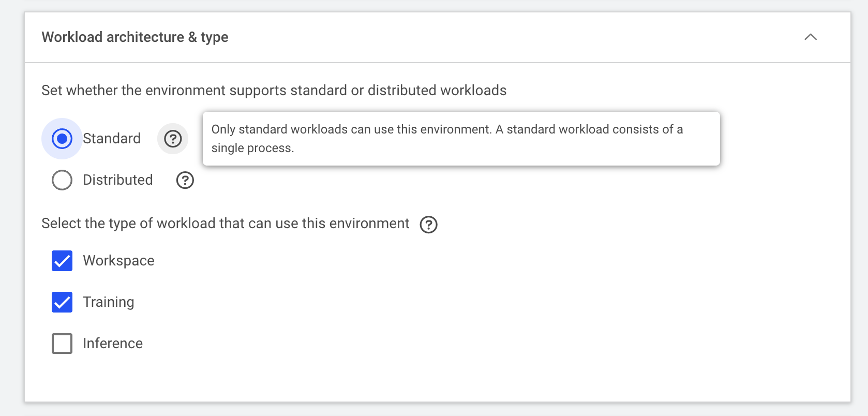Click the "Select the type of workload" heading
Screen dimensions: 868x416
225,224
